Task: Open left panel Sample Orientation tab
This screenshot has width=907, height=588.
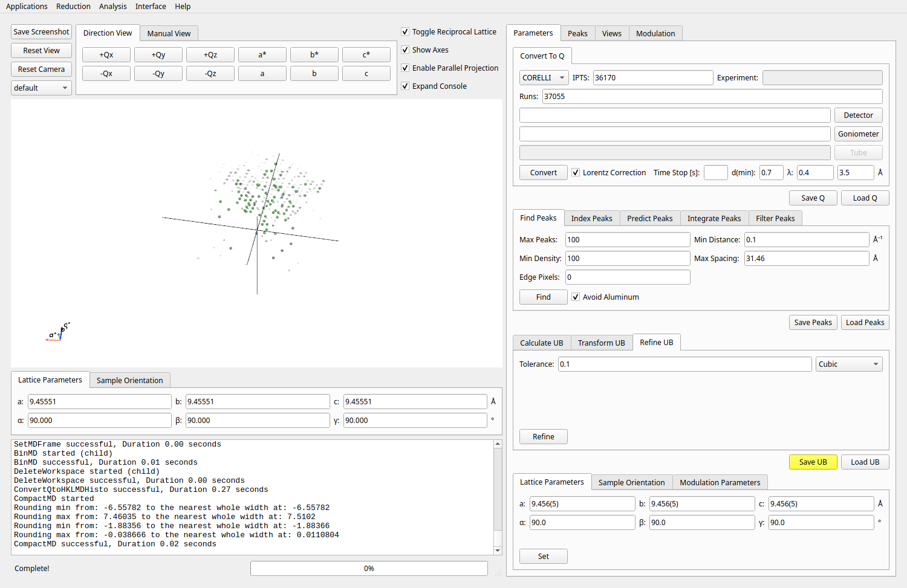Action: point(129,380)
